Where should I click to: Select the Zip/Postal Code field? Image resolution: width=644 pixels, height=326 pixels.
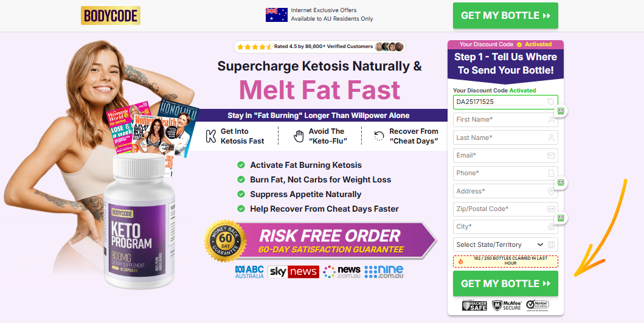pyautogui.click(x=505, y=209)
